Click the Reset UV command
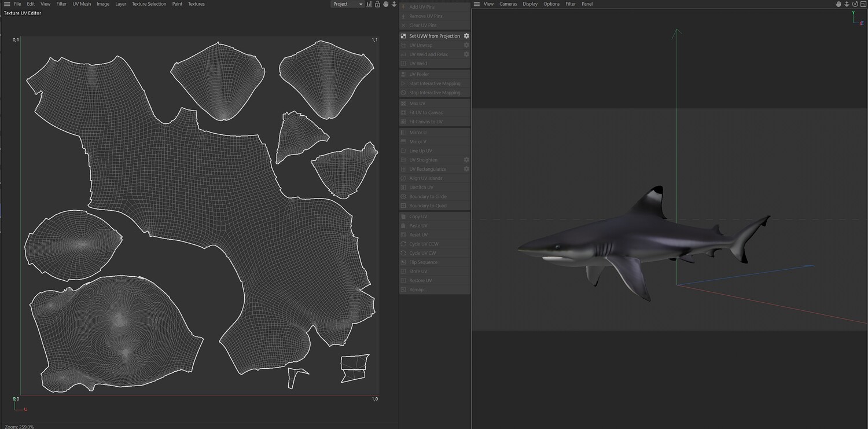This screenshot has height=429, width=868. (x=435, y=235)
